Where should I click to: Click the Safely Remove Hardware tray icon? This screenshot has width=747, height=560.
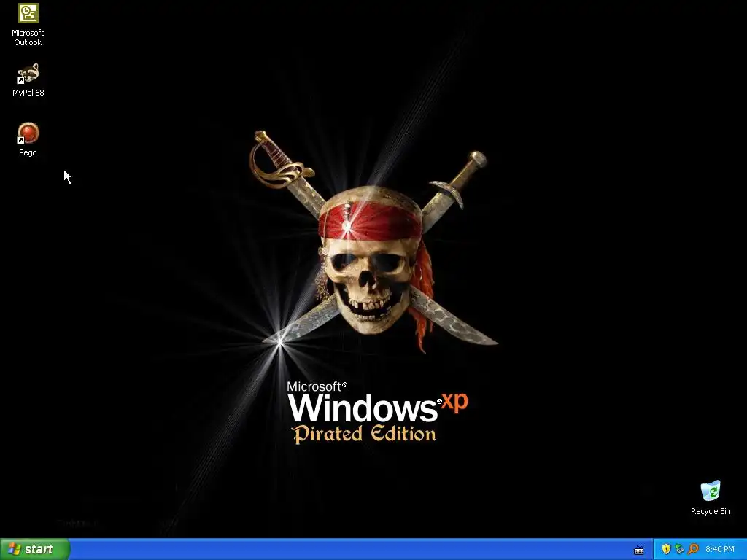click(x=679, y=549)
